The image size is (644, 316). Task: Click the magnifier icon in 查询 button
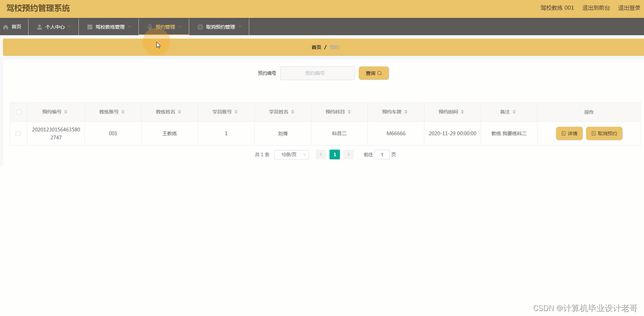tap(379, 73)
